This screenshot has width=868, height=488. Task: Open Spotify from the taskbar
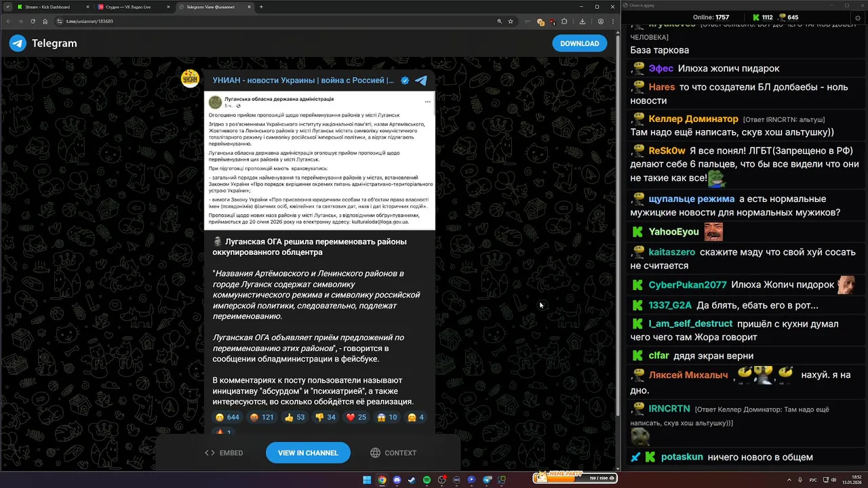(427, 480)
